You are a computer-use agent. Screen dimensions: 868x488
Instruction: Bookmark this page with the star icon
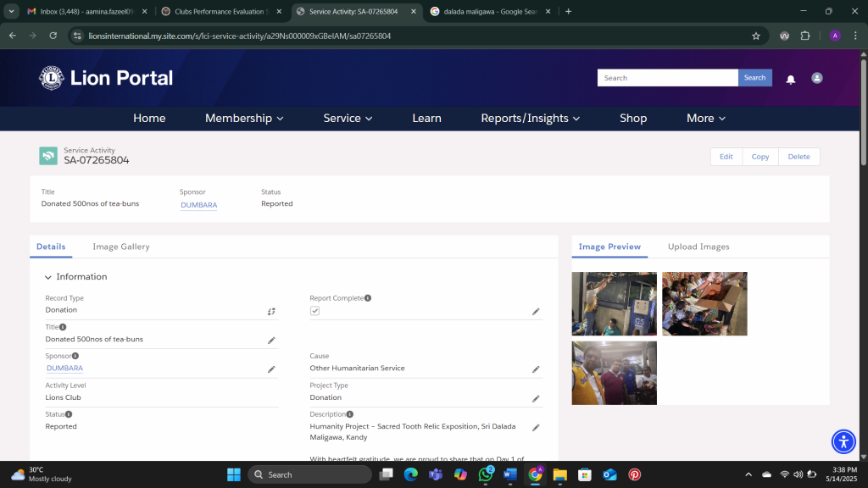click(x=755, y=36)
